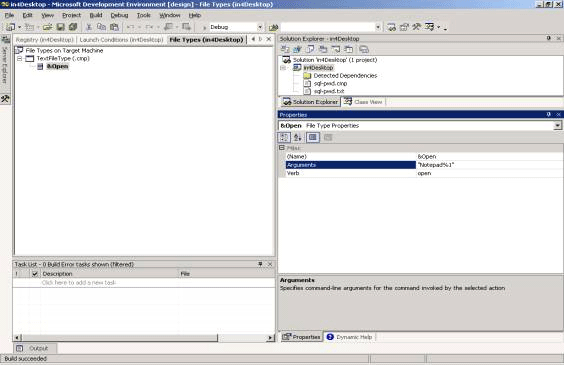Viewport: 564px width, 365px height.
Task: Click the Find in Files toolbar icon
Action: (274, 27)
